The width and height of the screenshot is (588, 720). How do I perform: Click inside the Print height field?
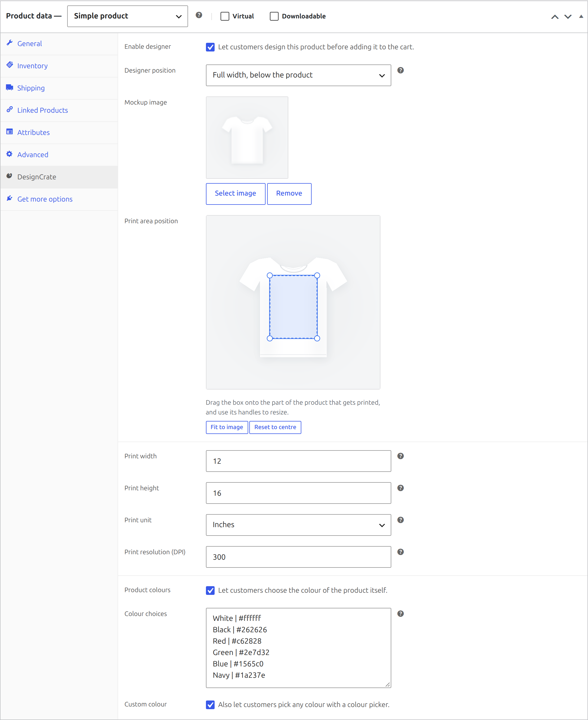click(x=298, y=493)
